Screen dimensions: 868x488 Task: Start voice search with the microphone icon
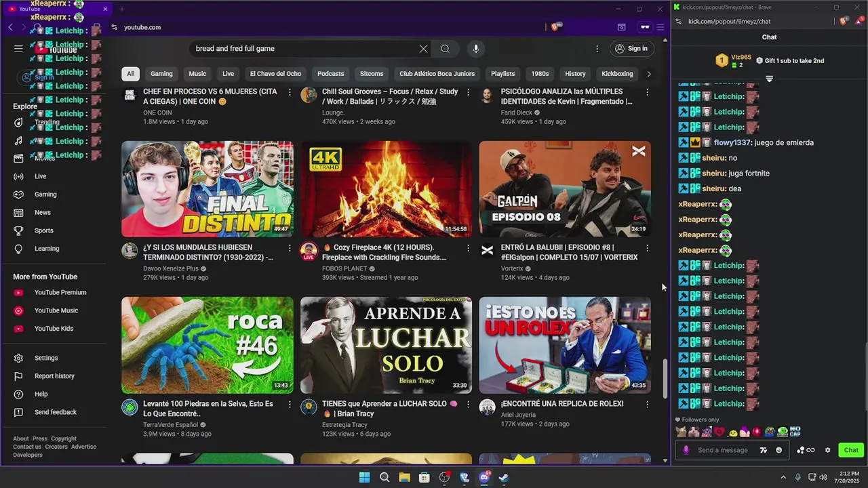point(475,49)
